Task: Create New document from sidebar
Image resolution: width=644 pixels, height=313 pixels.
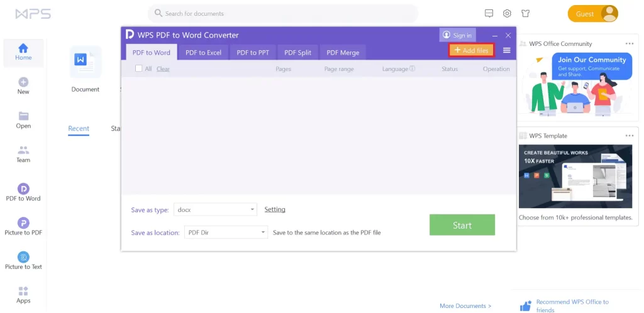Action: tap(23, 85)
